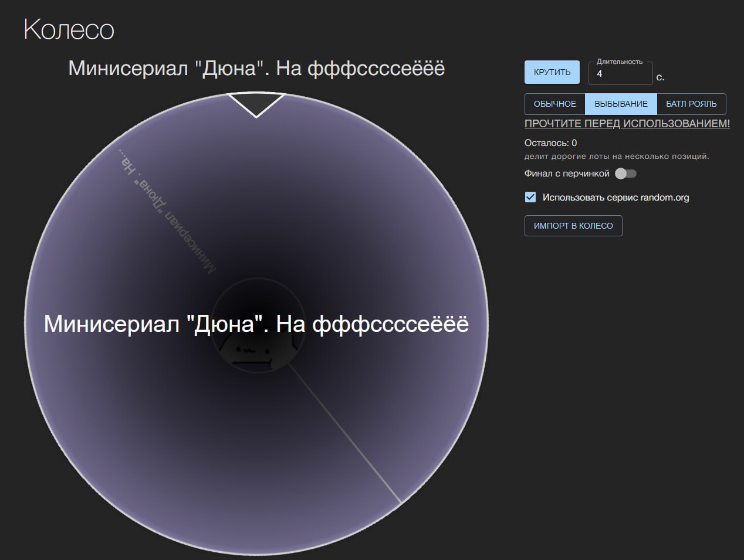Switch to БАТЛ РОЯЛЬ mode
Image resolution: width=744 pixels, height=560 pixels.
[x=691, y=104]
